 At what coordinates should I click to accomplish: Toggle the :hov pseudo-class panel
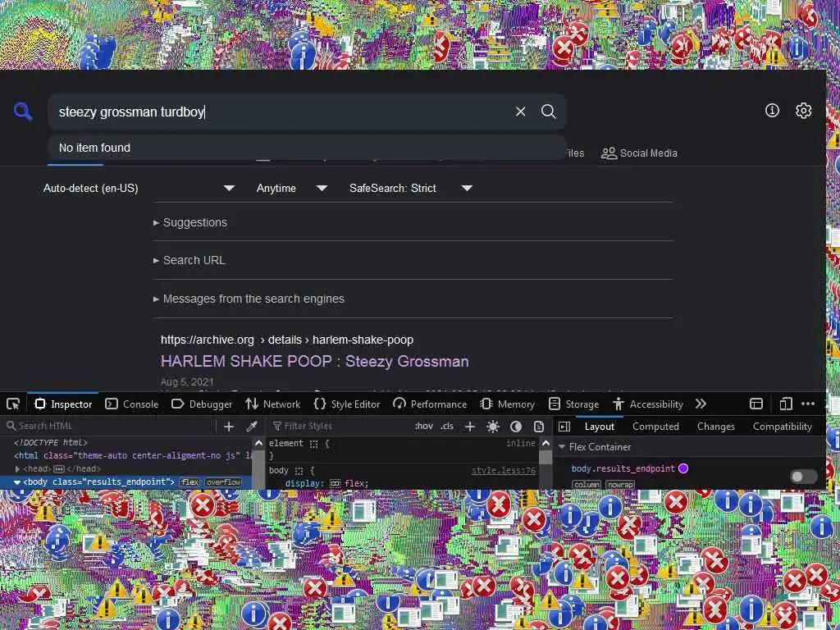click(x=424, y=427)
